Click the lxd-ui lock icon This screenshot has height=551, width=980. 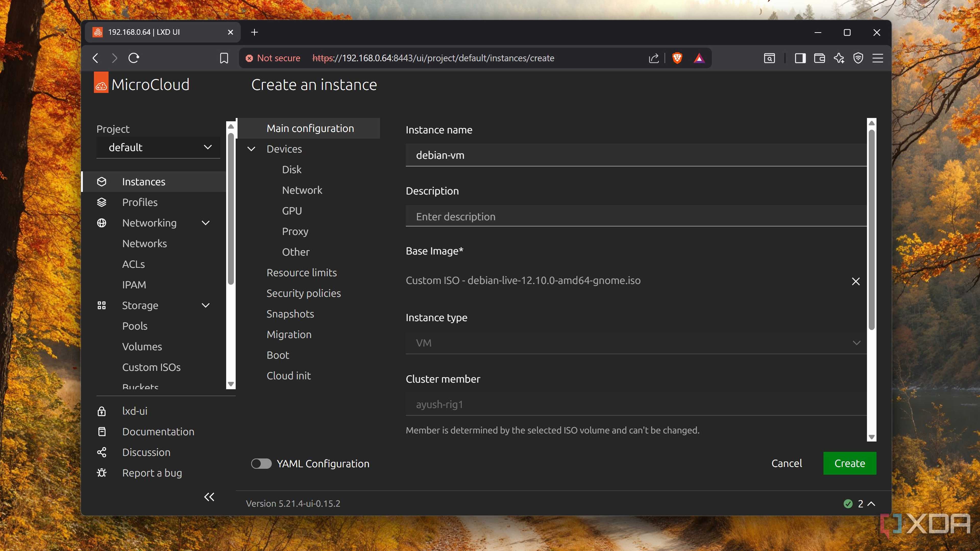point(102,411)
